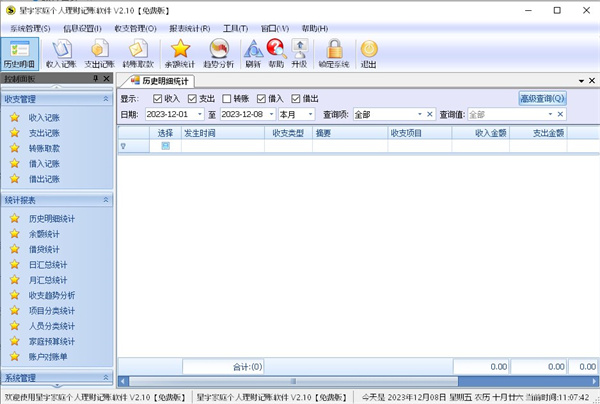600x404 pixels.
Task: Click the 查询值 input field
Action: pos(510,115)
